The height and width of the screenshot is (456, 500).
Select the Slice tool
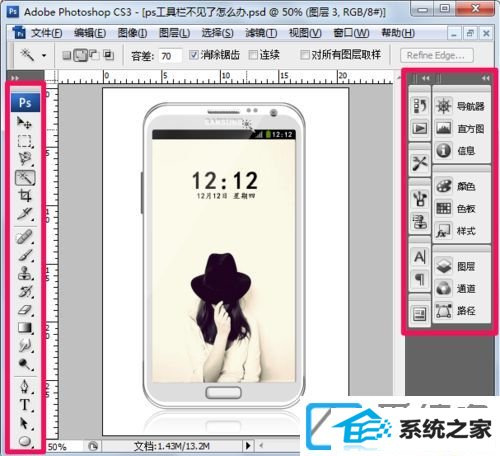(25, 214)
